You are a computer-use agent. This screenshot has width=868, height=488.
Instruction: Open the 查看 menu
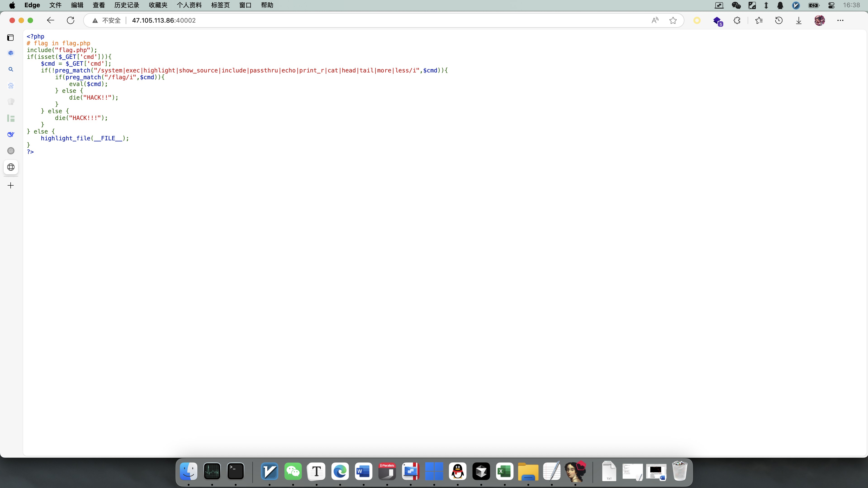(x=99, y=5)
